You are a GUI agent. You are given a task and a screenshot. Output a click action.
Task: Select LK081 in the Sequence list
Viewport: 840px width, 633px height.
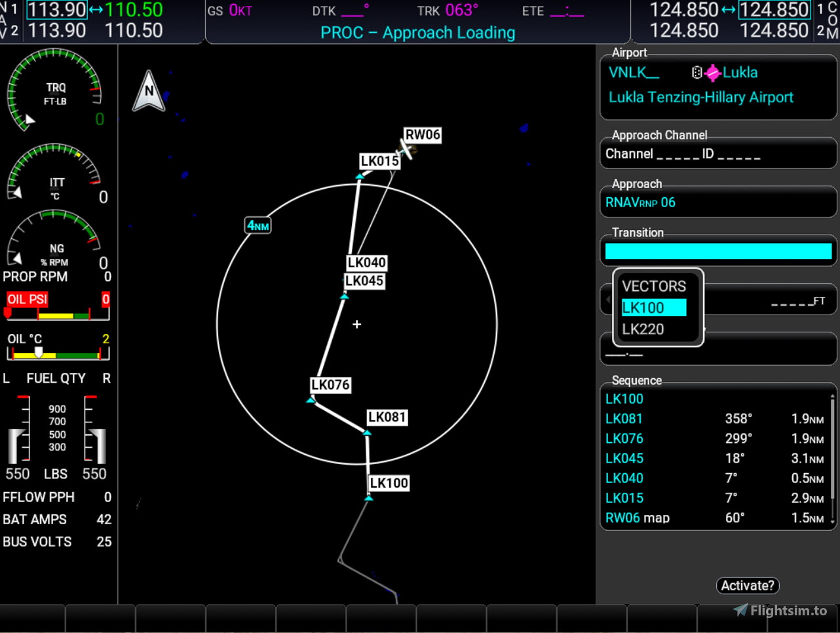[624, 418]
